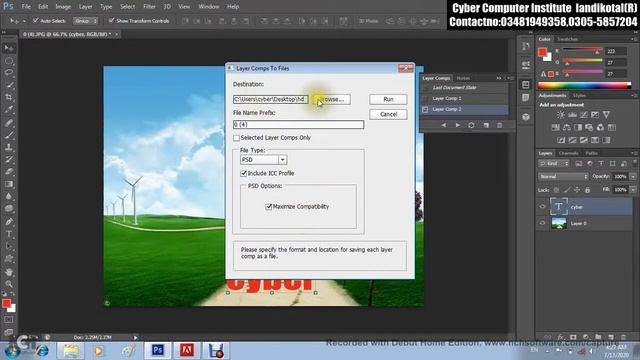Open the Image menu
The height and width of the screenshot is (360, 640).
[63, 7]
